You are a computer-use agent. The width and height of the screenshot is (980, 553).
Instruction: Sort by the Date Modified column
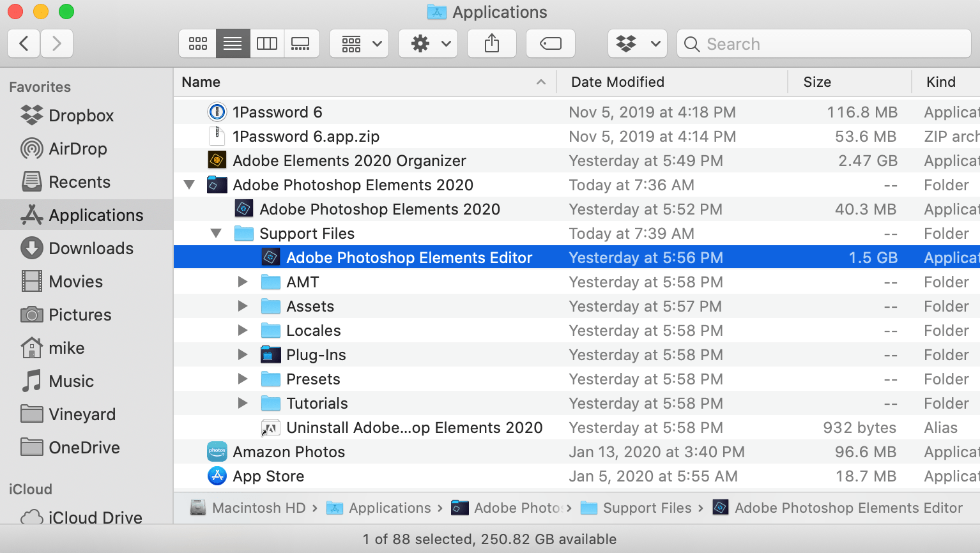672,82
